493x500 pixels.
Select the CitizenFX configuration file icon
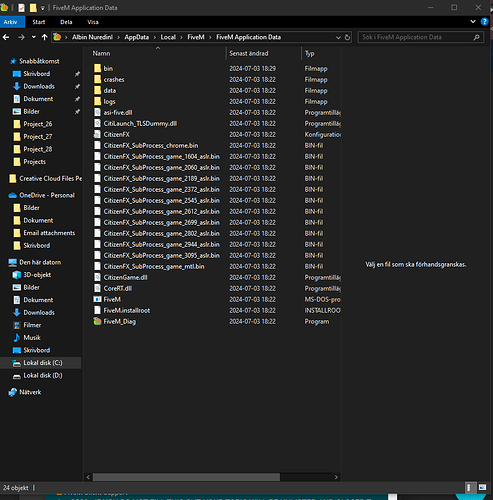[97, 134]
